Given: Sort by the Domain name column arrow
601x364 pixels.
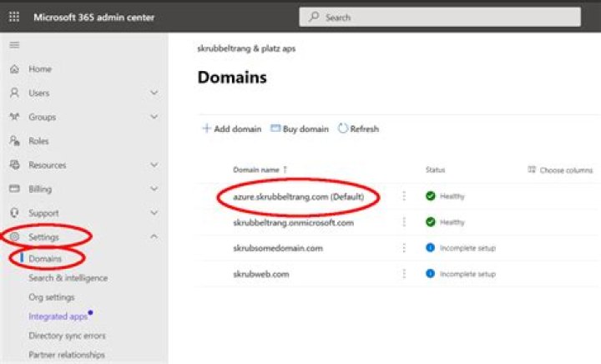Looking at the screenshot, I should (x=285, y=169).
